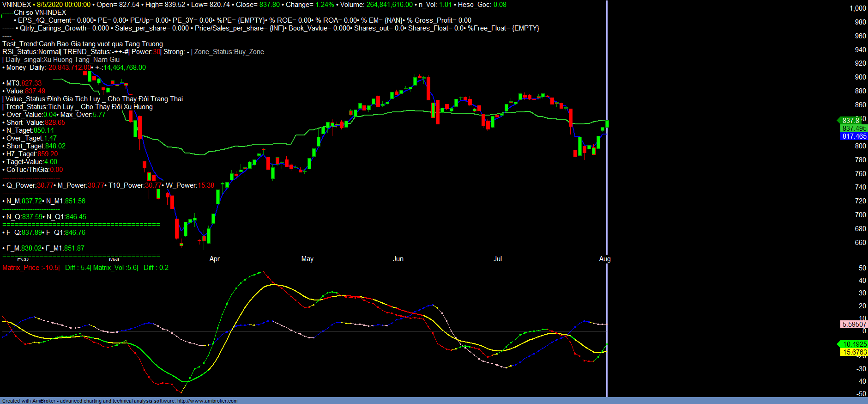This screenshot has width=868, height=404.
Task: Click the green 837.8 last price tag
Action: click(x=850, y=121)
